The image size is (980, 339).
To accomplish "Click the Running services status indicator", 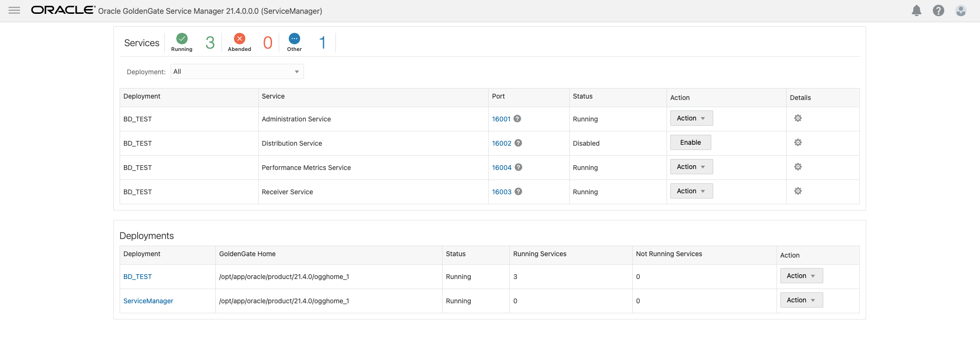I will point(182,39).
